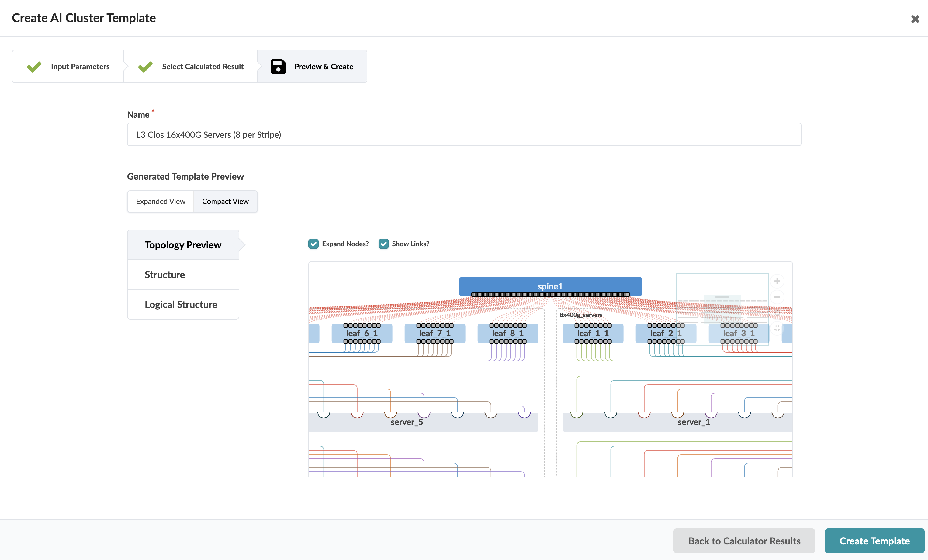Click the save icon on Preview & Create
This screenshot has height=560, width=928.
(278, 67)
